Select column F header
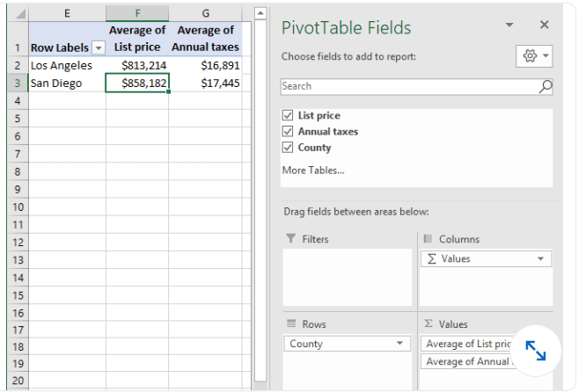Screen dimensions: 578x392 136,14
